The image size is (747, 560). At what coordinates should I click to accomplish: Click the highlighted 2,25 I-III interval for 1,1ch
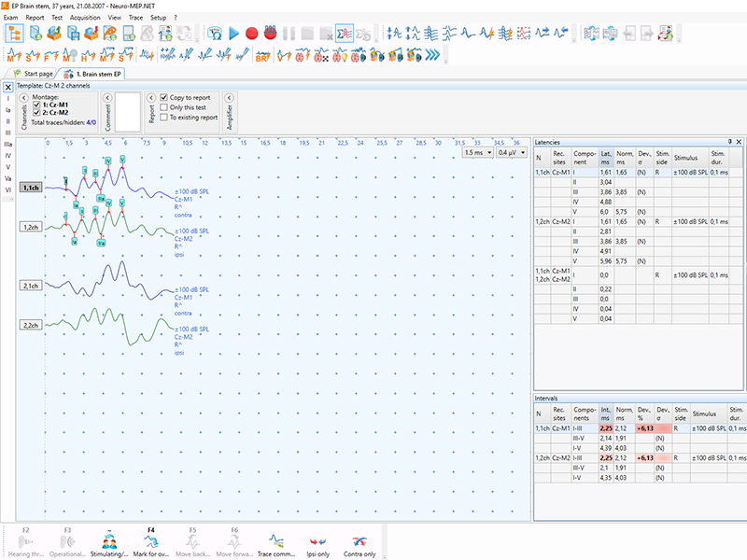coord(606,428)
